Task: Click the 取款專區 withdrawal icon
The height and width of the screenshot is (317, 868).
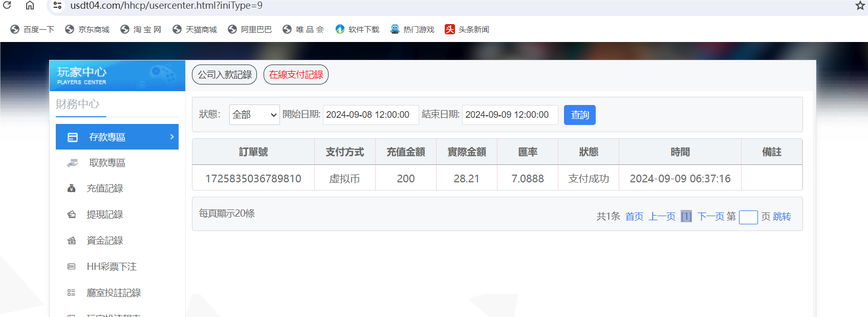Action: point(73,163)
